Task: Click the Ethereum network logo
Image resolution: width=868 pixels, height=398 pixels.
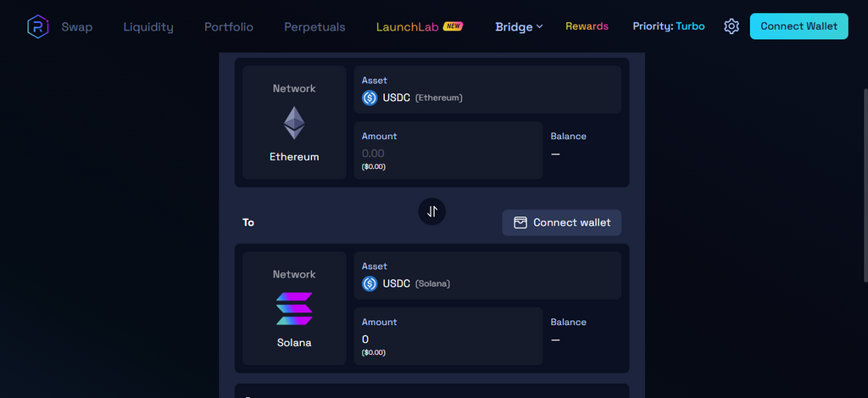Action: (294, 123)
